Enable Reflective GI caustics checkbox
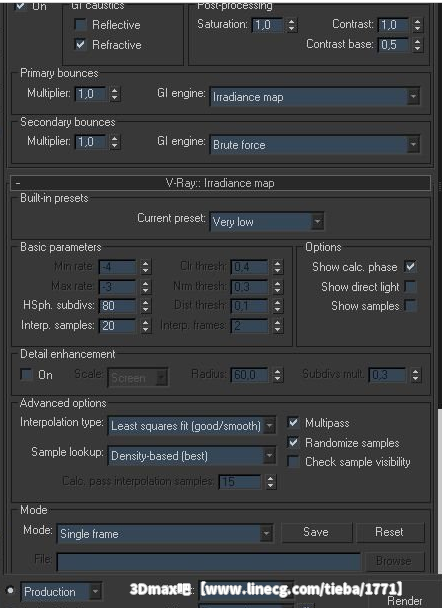Screen dimensions: 442x608 pyautogui.click(x=81, y=24)
